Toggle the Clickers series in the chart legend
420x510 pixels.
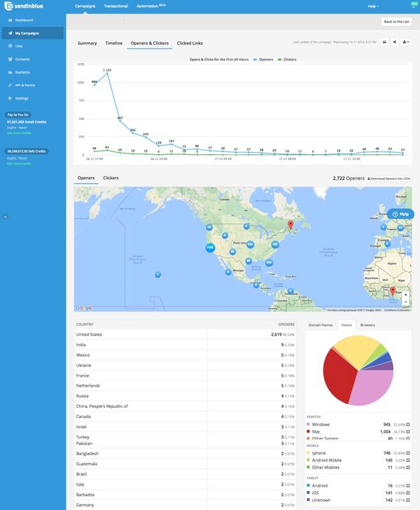pyautogui.click(x=288, y=59)
